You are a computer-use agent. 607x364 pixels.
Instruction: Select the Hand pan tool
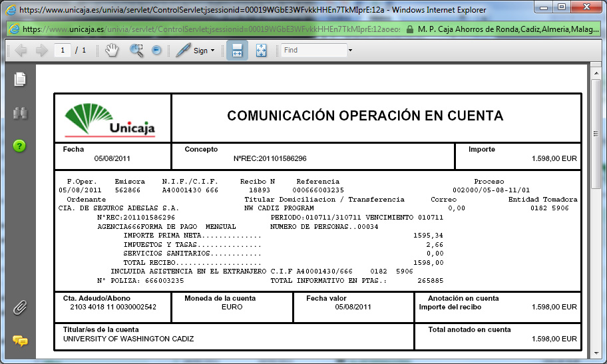pos(112,51)
